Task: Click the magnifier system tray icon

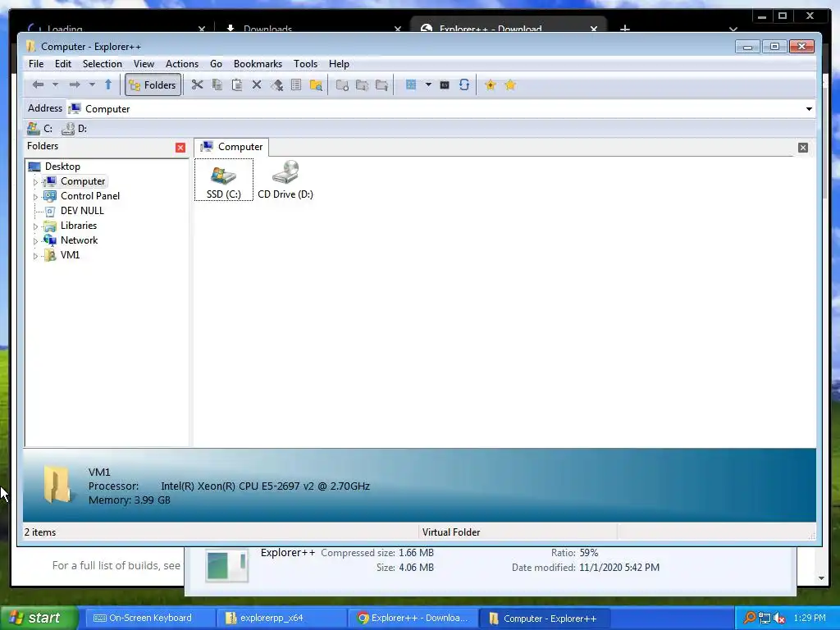Action: click(750, 619)
